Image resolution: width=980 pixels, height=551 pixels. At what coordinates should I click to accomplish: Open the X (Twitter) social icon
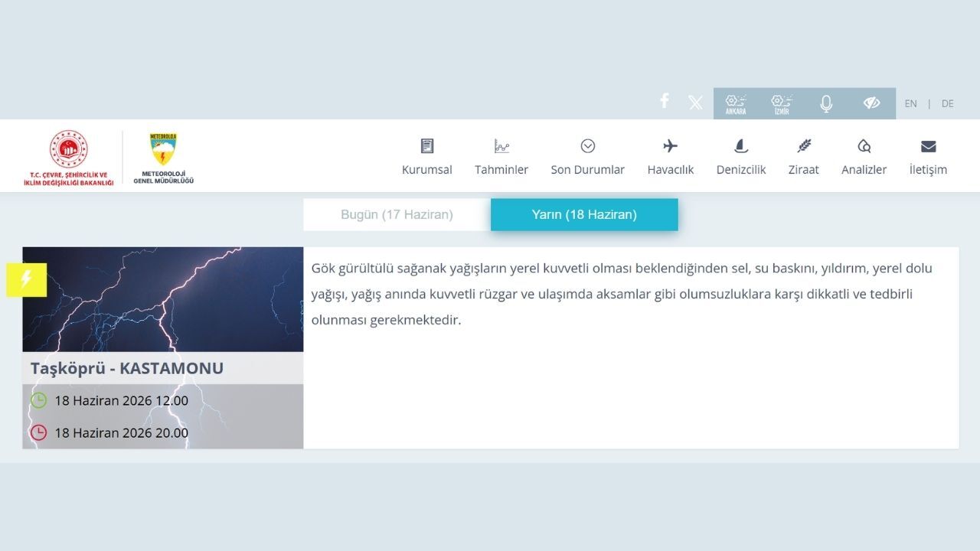(x=695, y=103)
